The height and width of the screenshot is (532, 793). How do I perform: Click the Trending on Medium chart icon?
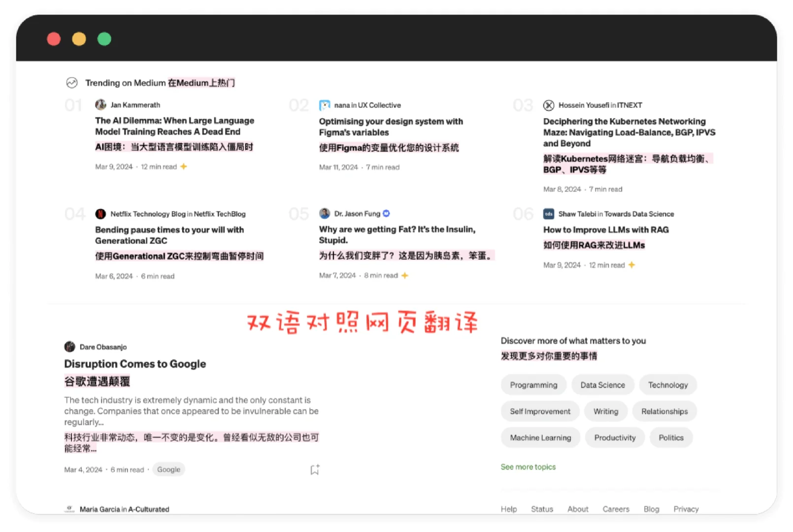tap(72, 83)
